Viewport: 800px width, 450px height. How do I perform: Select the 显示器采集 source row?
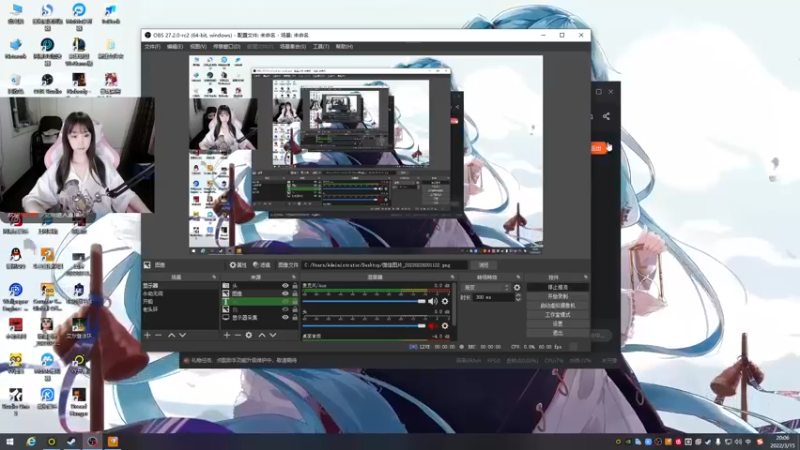tap(260, 317)
